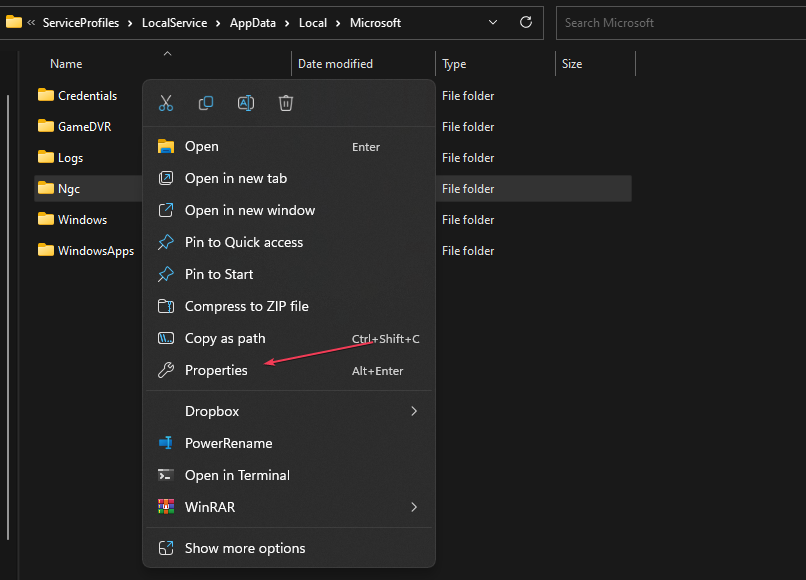Click the Delete trash icon
The image size is (806, 580).
[x=286, y=103]
